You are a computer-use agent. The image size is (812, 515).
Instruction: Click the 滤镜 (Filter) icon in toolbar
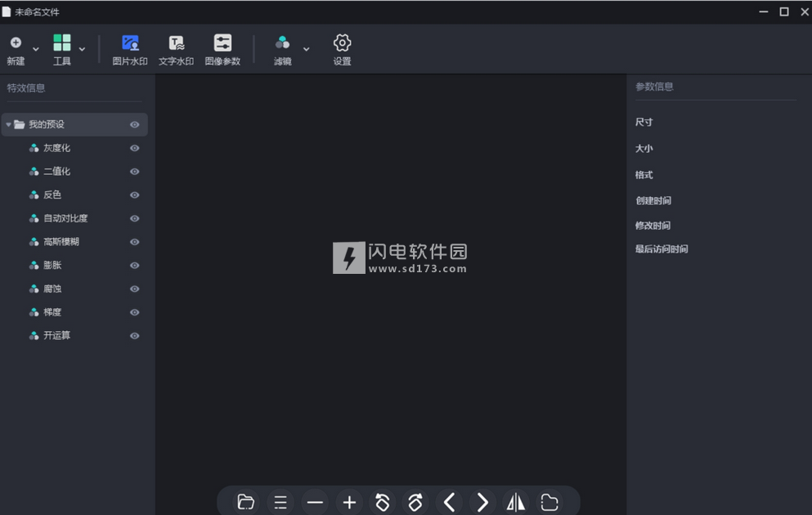[x=282, y=43]
